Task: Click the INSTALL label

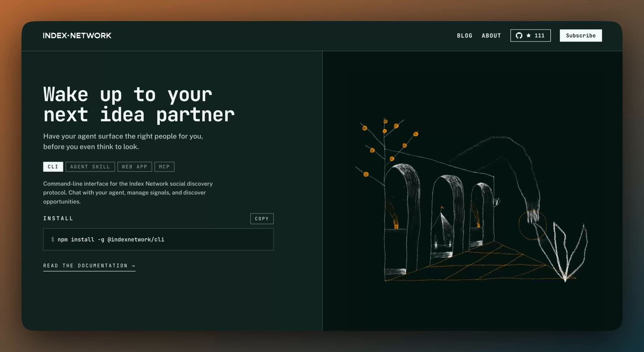Action: tap(58, 218)
